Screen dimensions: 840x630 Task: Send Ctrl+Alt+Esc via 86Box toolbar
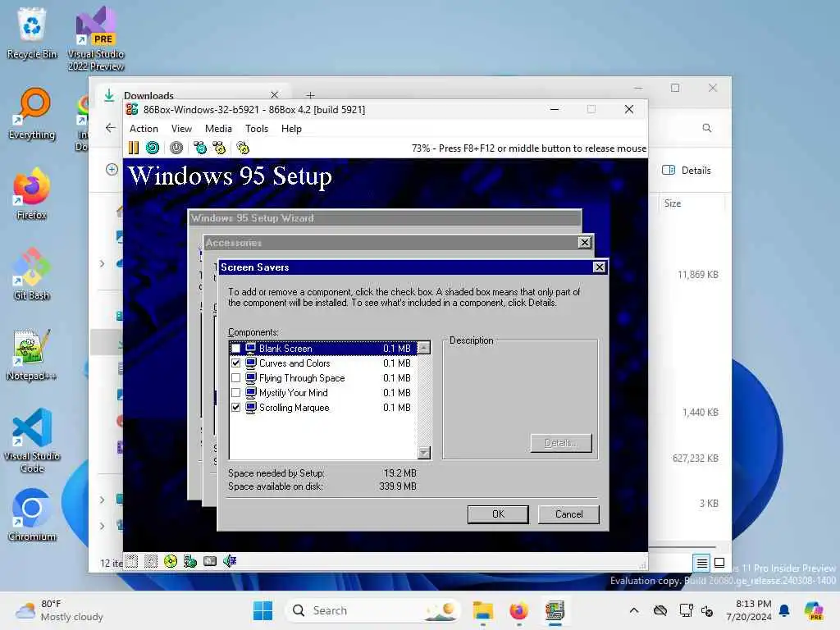point(219,148)
